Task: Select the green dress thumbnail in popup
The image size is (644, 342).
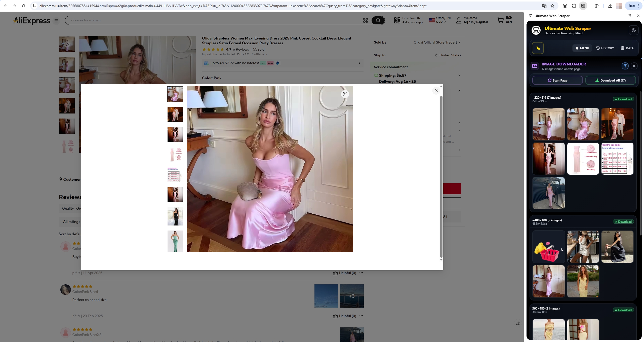Action: [175, 241]
